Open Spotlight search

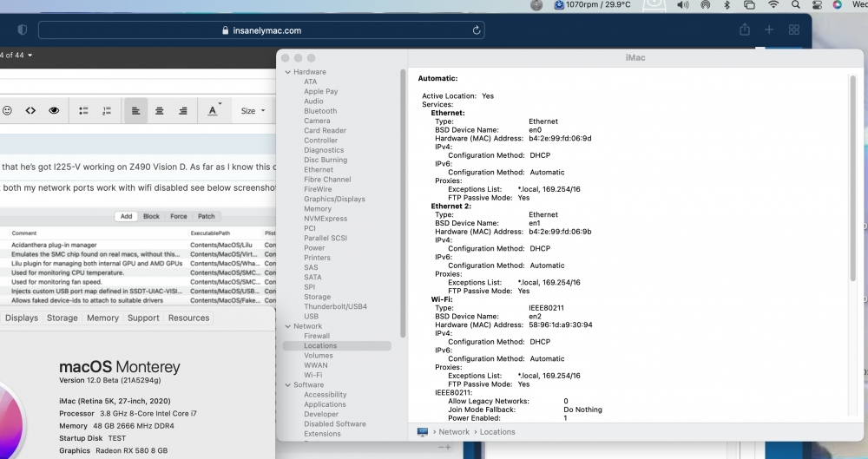point(795,5)
